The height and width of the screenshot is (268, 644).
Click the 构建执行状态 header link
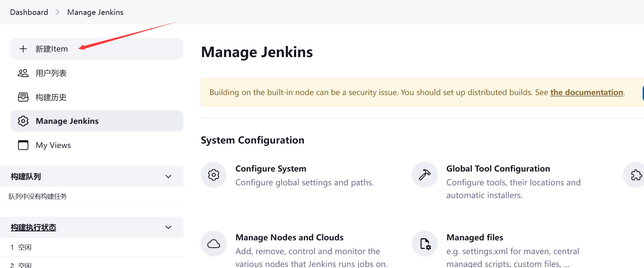[x=33, y=228]
